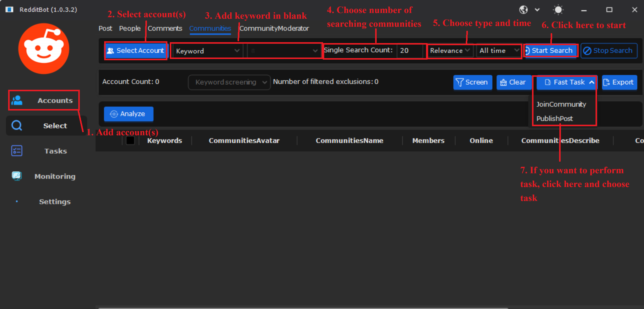
Task: Switch to the Comments tab
Action: coord(165,28)
